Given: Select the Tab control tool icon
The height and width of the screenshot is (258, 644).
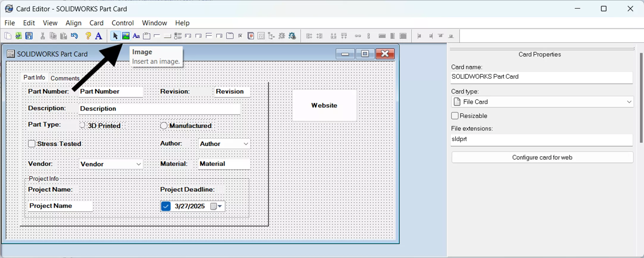Looking at the screenshot, I should click(x=230, y=36).
